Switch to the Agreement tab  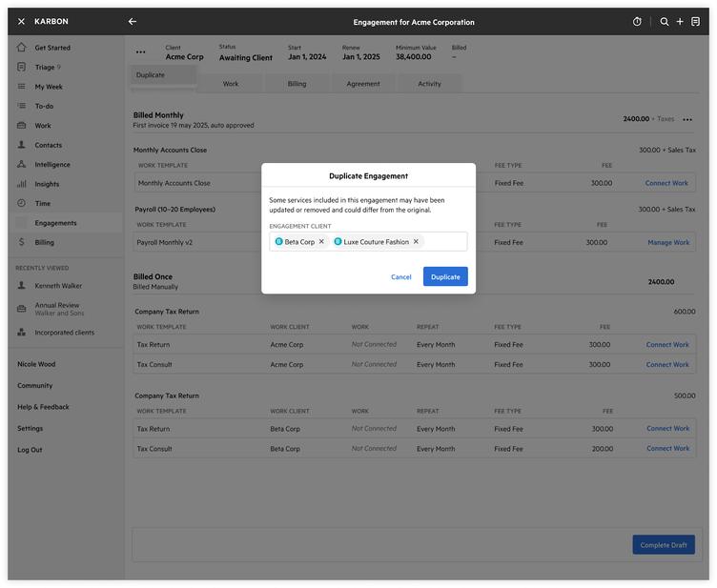363,84
